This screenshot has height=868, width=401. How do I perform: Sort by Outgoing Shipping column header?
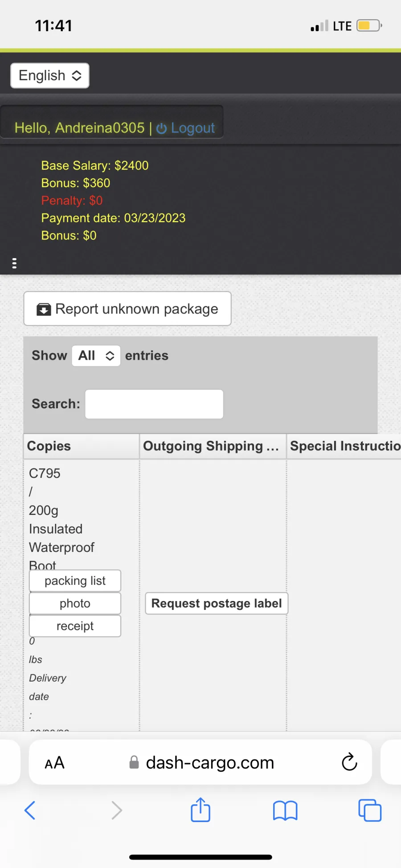tap(213, 446)
